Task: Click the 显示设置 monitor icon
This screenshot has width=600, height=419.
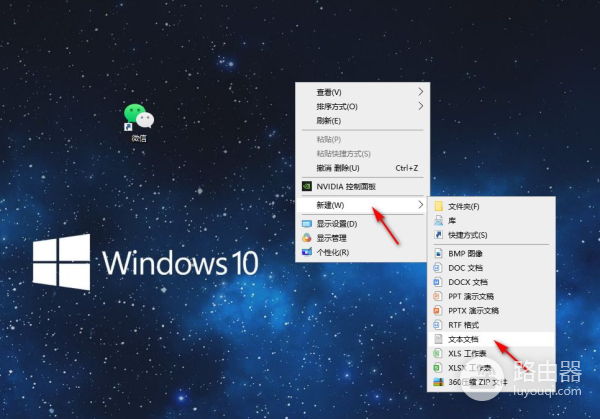Action: click(x=307, y=224)
